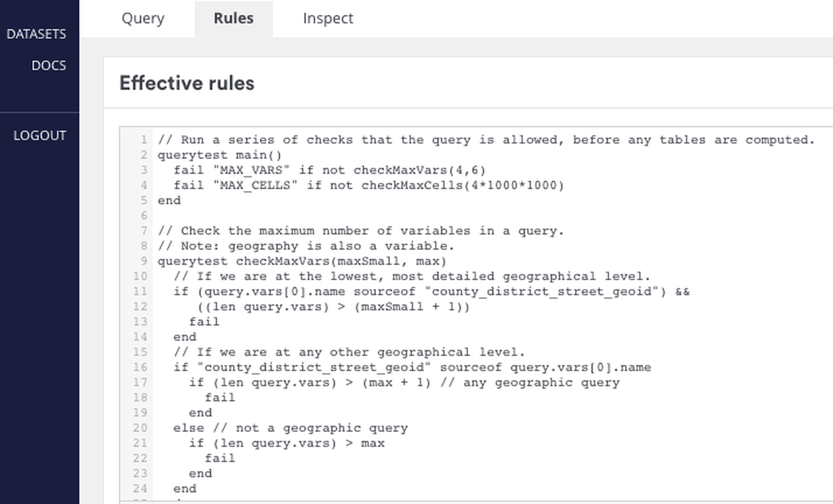This screenshot has width=833, height=504.
Task: Open DATASETS in the sidebar
Action: pos(36,34)
